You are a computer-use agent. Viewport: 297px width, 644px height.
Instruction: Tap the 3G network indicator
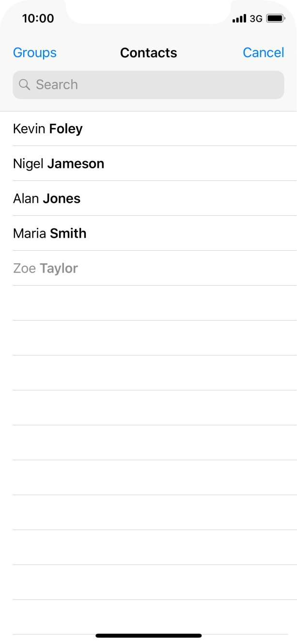(256, 19)
